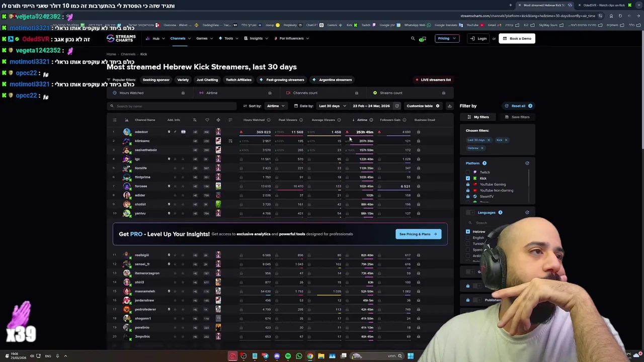Uncheck the Hebrew language checkbox
The image size is (644, 362).
pos(468,232)
